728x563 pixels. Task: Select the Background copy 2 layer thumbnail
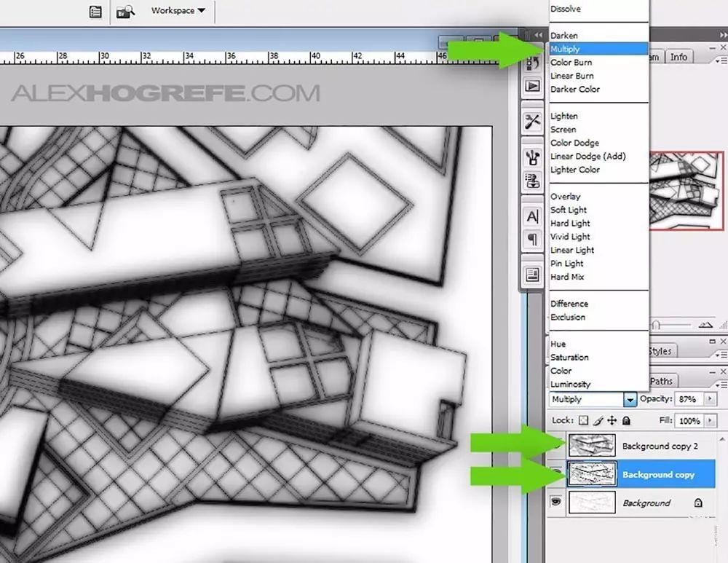point(592,446)
